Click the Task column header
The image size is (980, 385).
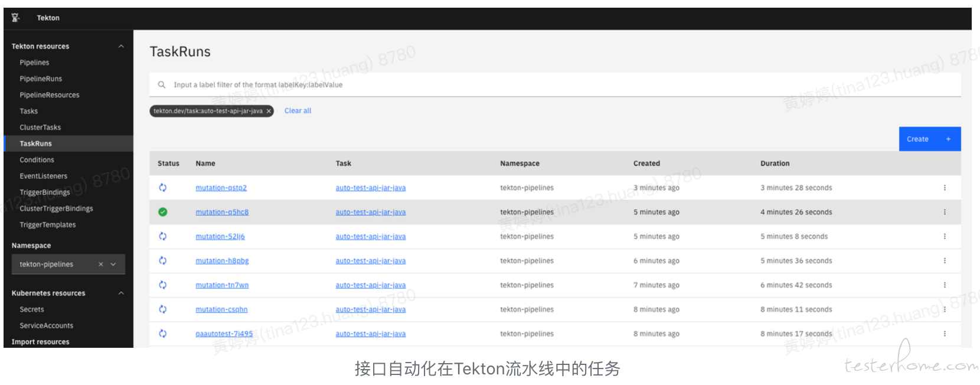coord(344,164)
